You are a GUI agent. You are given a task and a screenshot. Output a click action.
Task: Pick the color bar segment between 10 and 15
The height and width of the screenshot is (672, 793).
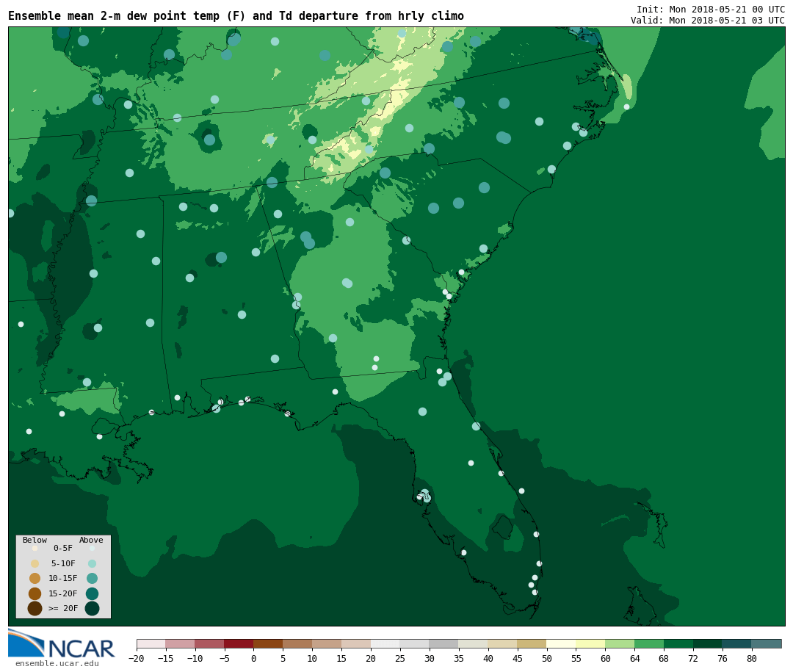coord(327,643)
